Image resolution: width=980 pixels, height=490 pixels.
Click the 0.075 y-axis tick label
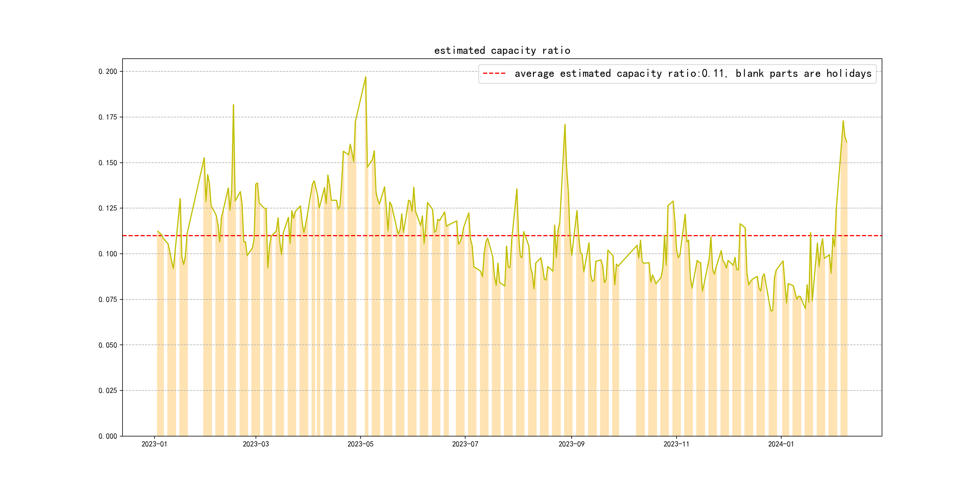[x=108, y=299]
